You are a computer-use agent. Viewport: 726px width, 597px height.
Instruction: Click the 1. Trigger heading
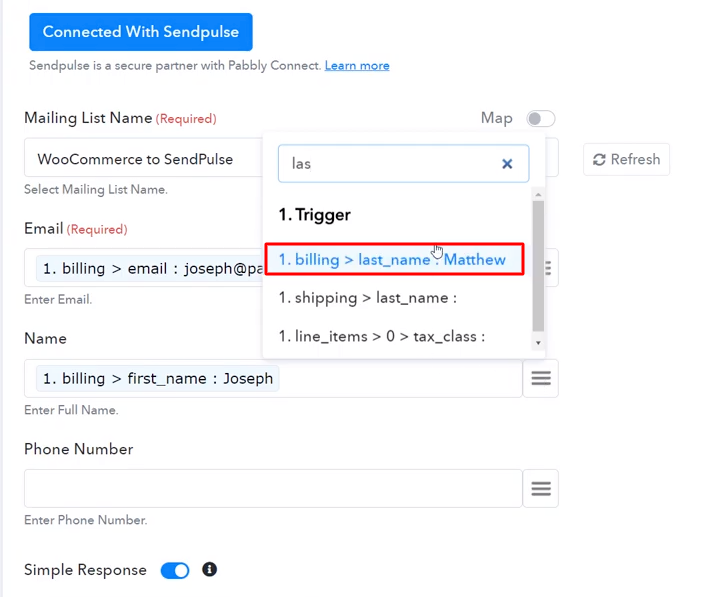[314, 215]
